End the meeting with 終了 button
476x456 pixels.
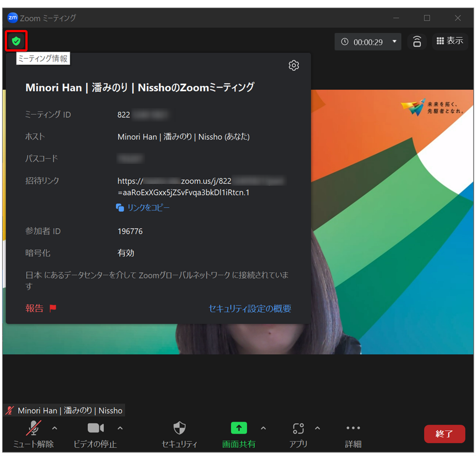[444, 434]
